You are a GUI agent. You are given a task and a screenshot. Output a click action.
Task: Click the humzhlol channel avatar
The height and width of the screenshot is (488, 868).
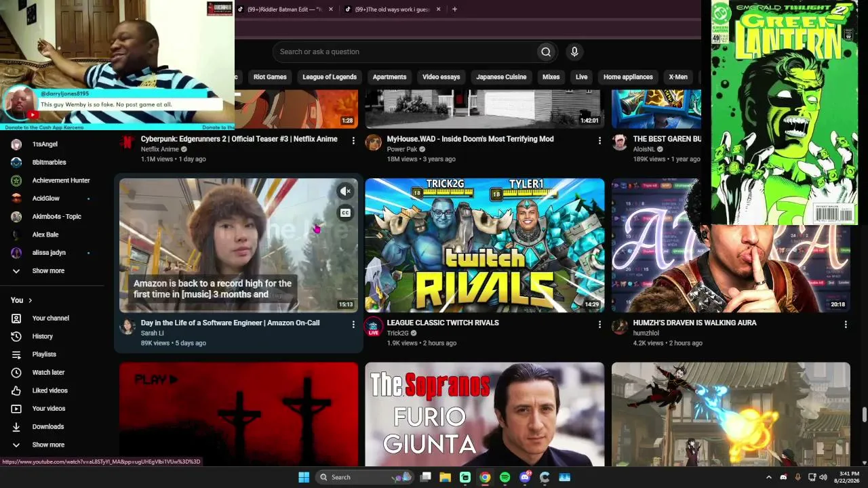(x=620, y=327)
